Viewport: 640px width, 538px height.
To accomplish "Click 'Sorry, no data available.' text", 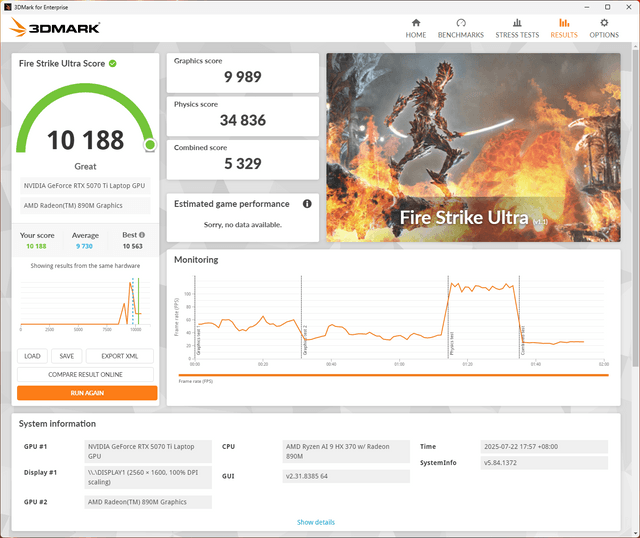I will (x=243, y=225).
